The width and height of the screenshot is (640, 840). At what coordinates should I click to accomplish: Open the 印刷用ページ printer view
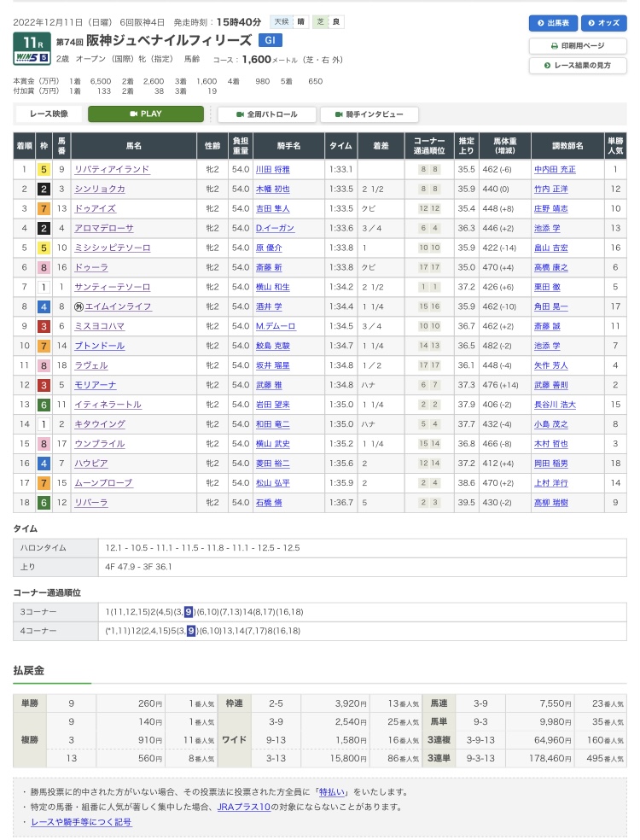578,46
